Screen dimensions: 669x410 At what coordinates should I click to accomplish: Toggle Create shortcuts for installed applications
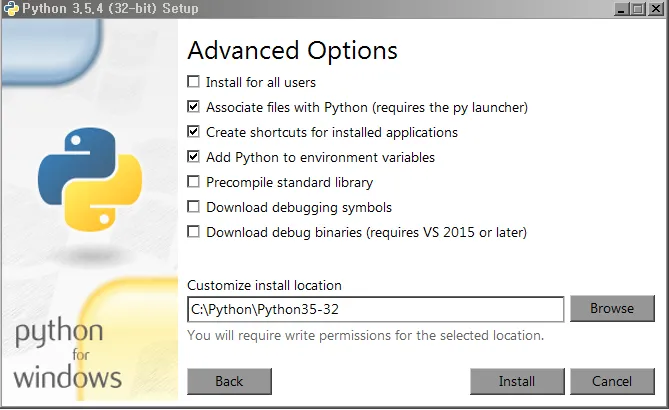193,131
